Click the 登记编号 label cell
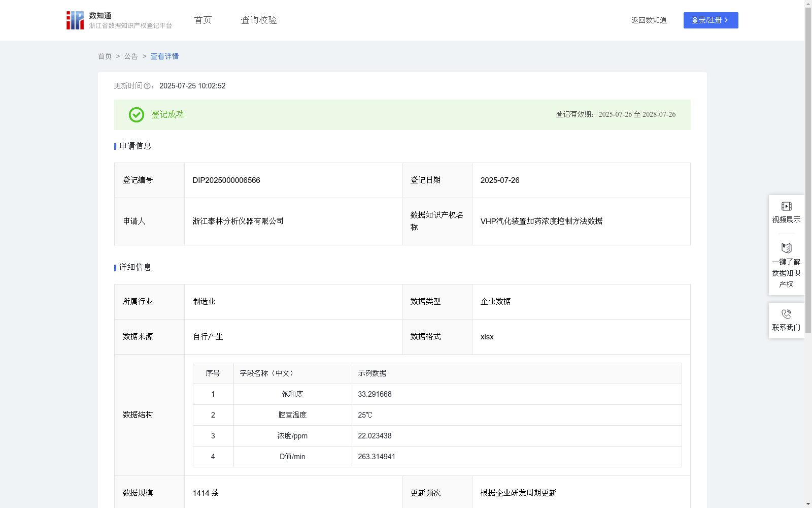Image resolution: width=812 pixels, height=508 pixels. [x=149, y=180]
